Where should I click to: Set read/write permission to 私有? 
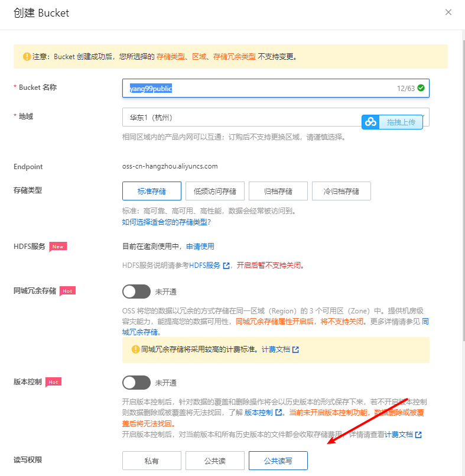click(x=152, y=461)
